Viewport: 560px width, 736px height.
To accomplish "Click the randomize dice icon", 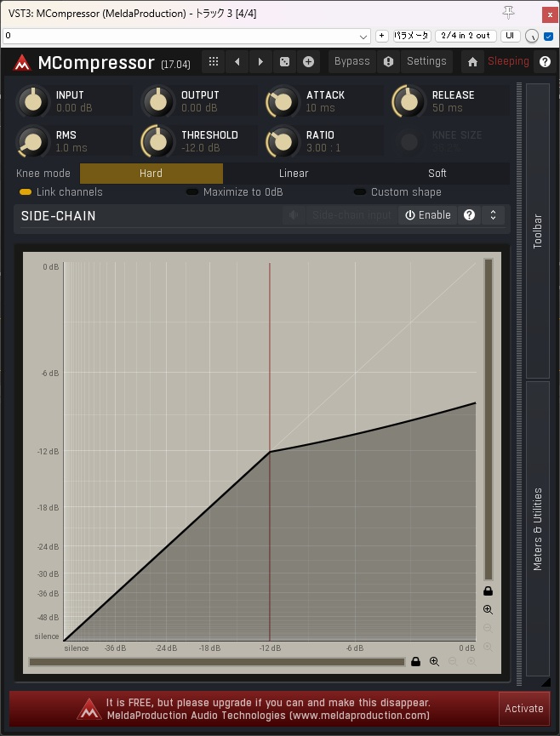I will 284,62.
